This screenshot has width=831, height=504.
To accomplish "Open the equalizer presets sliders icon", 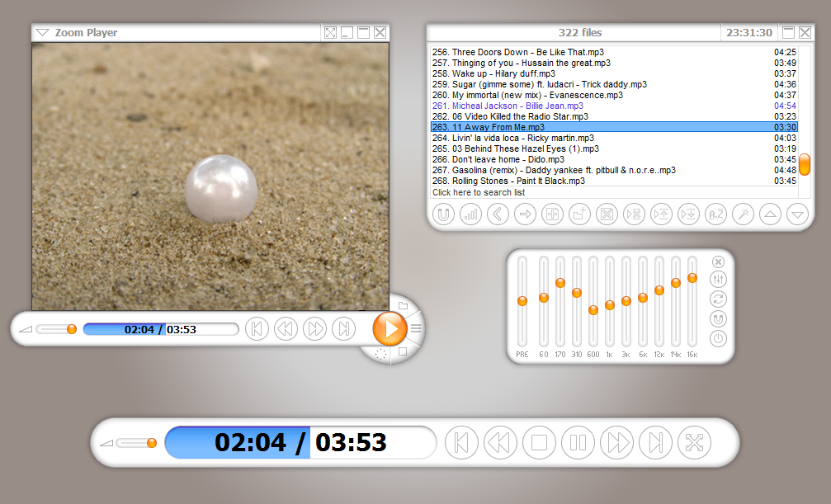I will [x=718, y=280].
